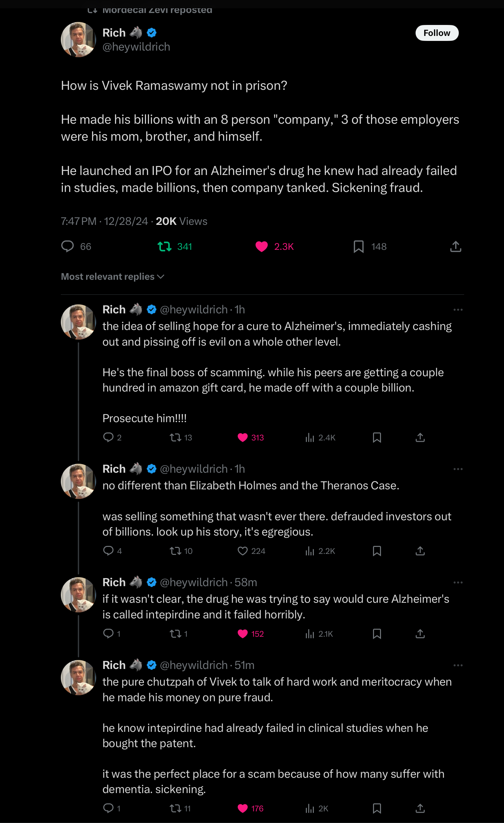
Task: View analytics of the 2.4K views reply
Action: tap(310, 437)
